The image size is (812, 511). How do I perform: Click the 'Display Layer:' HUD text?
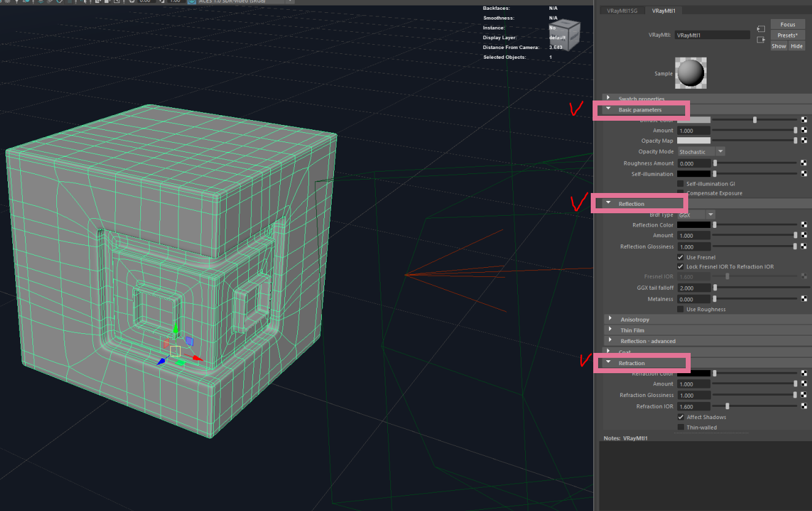point(501,37)
